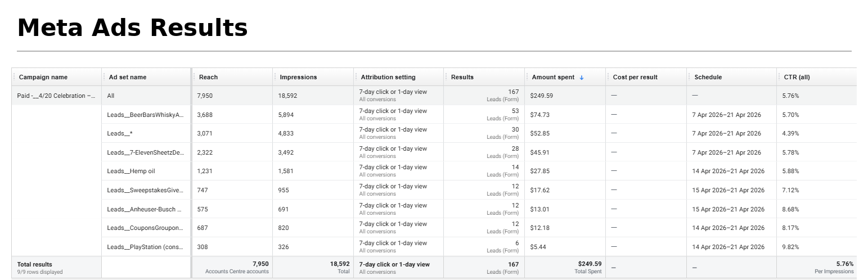Click the Hemp oil row schedule dates
Screen dimensions: 868x280
coord(728,171)
